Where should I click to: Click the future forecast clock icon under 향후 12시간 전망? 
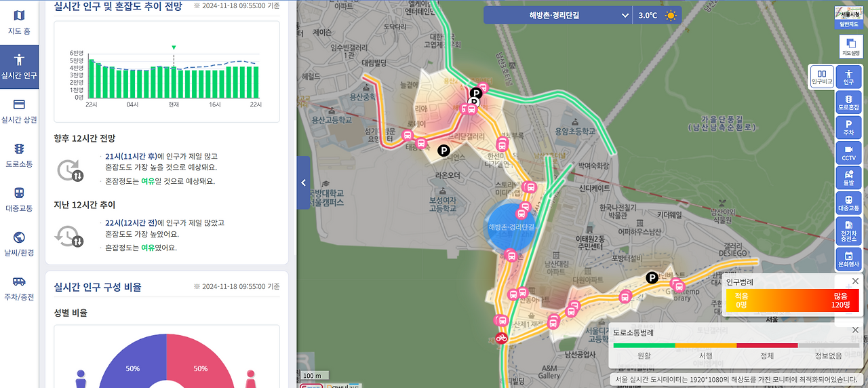(x=69, y=170)
